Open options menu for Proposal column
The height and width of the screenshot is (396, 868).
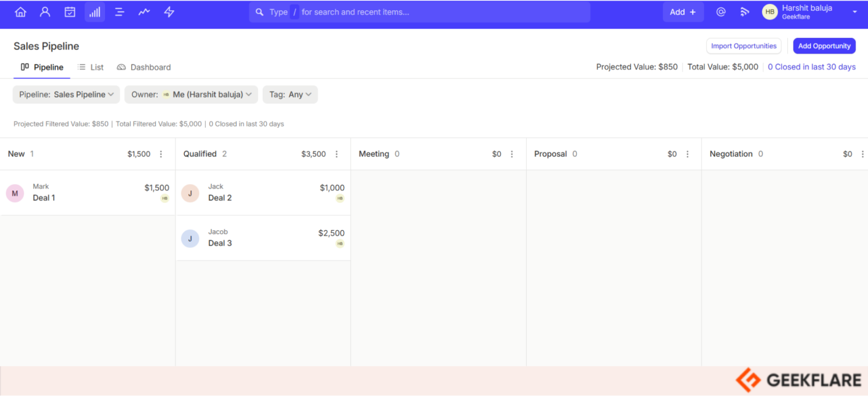click(688, 154)
